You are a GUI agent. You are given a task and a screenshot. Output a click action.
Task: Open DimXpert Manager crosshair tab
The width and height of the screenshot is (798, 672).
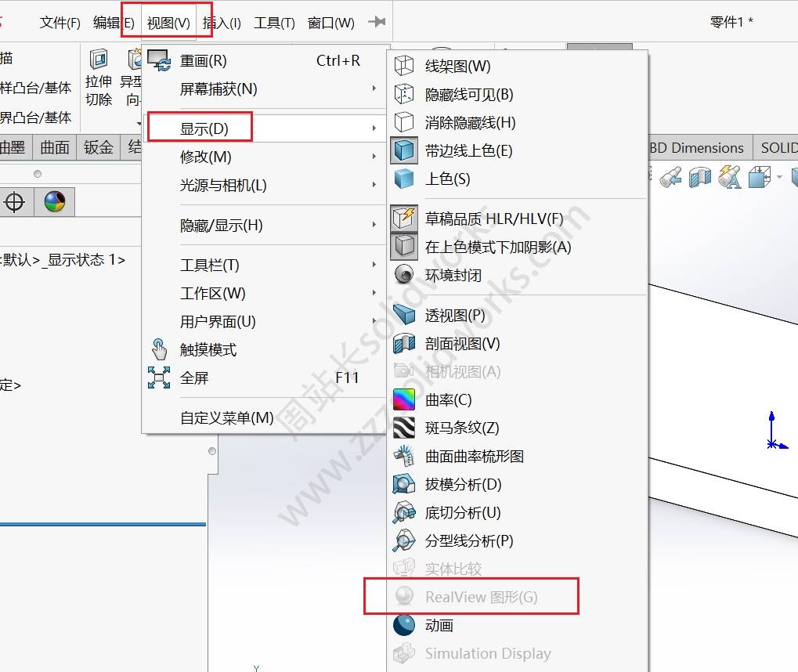click(14, 202)
